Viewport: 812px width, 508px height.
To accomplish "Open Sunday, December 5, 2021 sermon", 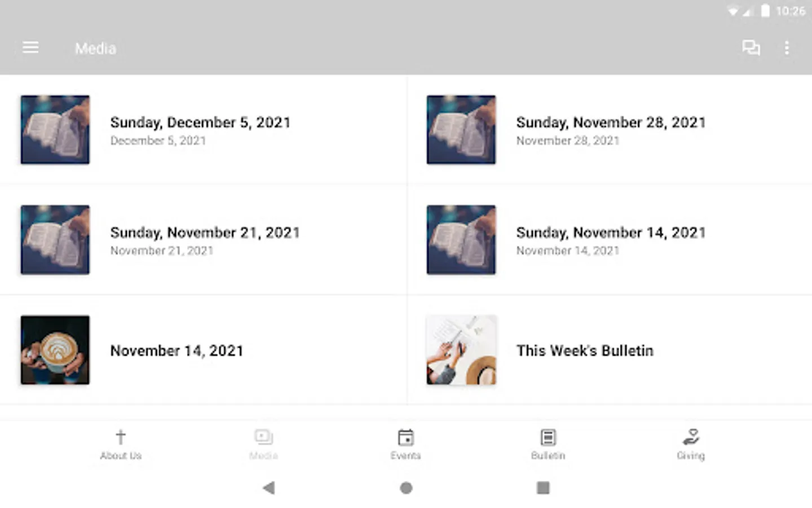I will point(200,122).
